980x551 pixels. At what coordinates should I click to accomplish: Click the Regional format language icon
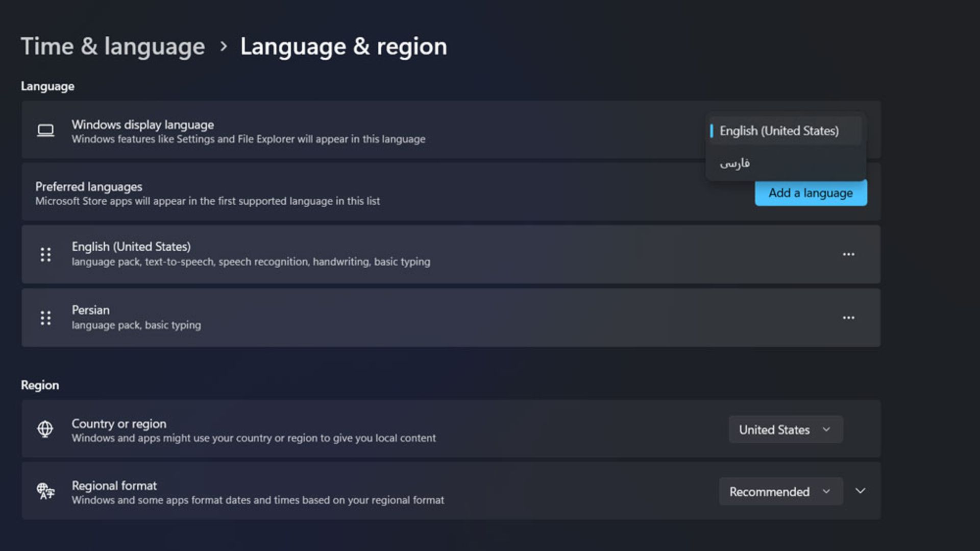coord(45,491)
